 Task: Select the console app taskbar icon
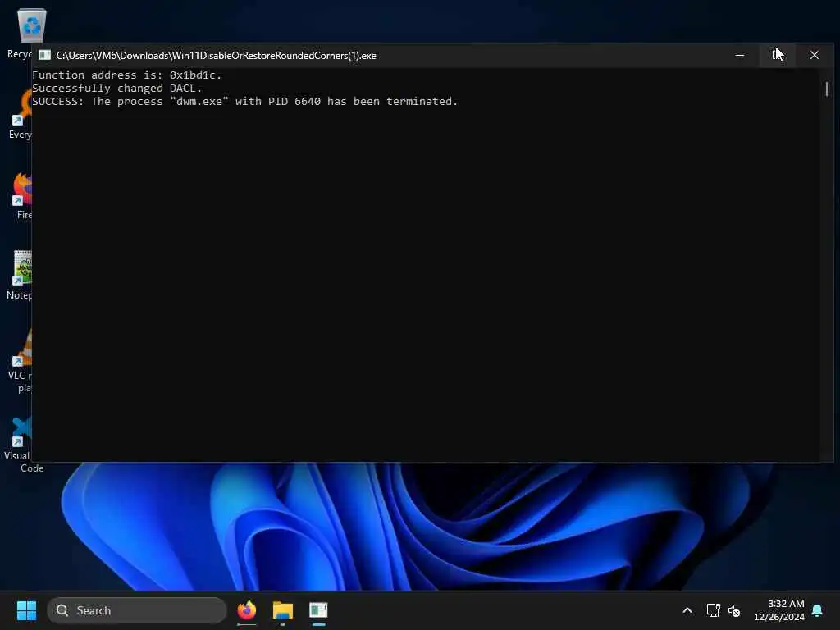[318, 610]
